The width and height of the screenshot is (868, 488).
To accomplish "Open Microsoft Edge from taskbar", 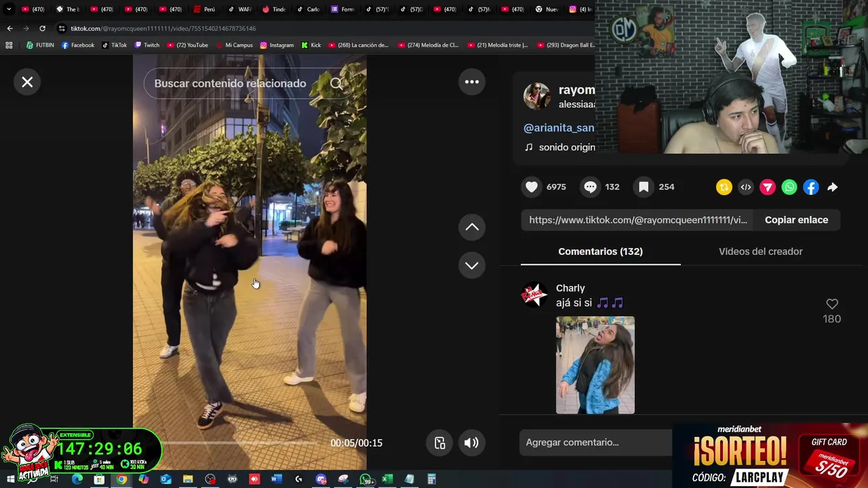I will tap(77, 479).
